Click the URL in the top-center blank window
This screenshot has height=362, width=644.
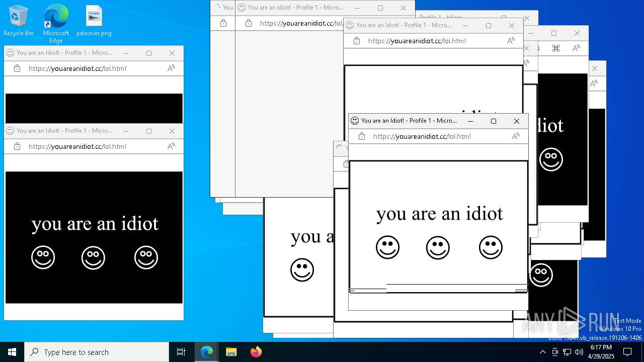[x=300, y=23]
